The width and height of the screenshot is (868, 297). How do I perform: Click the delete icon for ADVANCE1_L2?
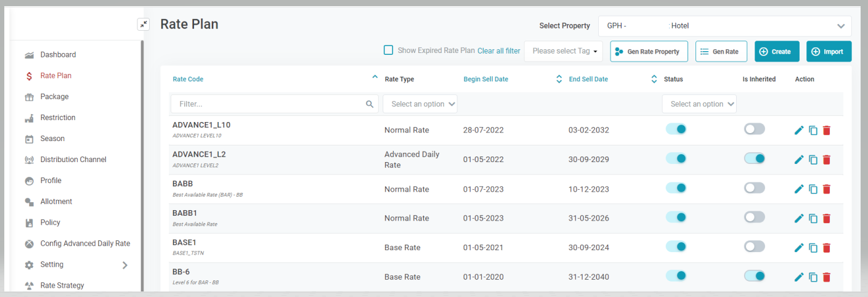pos(827,160)
